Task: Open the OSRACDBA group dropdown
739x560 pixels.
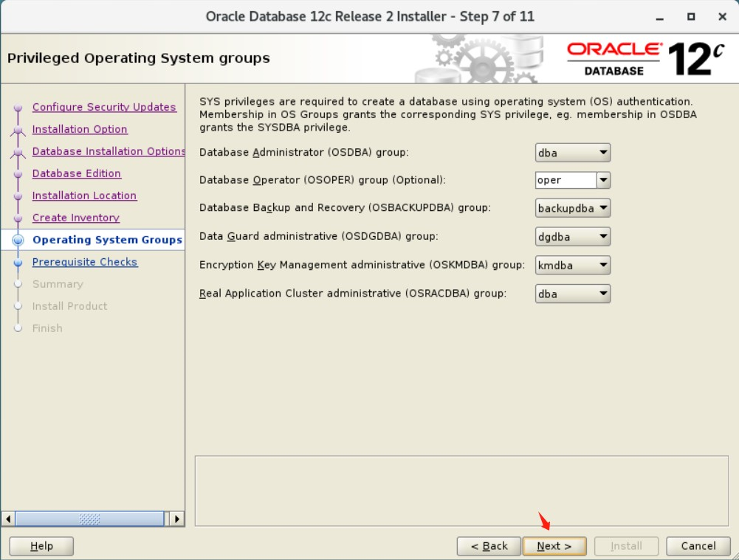Action: [x=573, y=294]
